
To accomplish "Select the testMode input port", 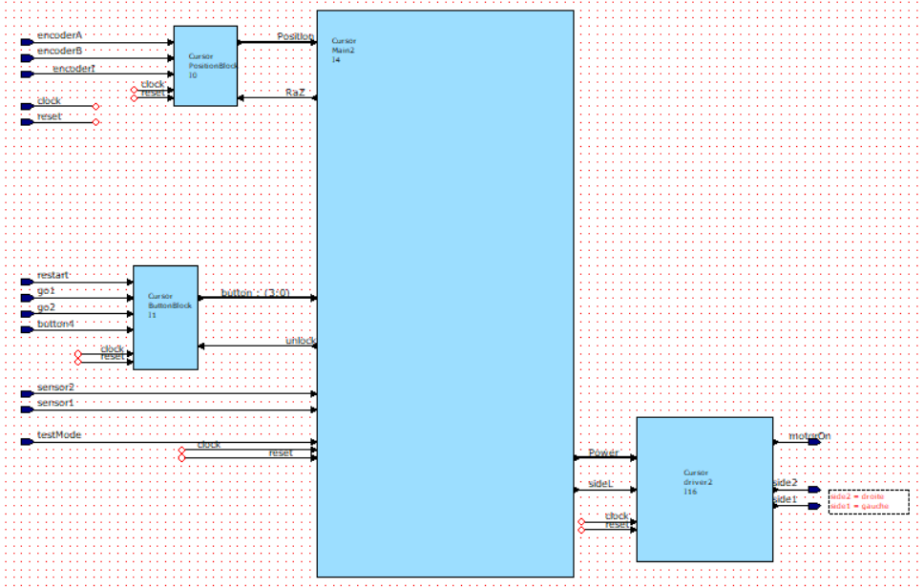I will tap(27, 442).
